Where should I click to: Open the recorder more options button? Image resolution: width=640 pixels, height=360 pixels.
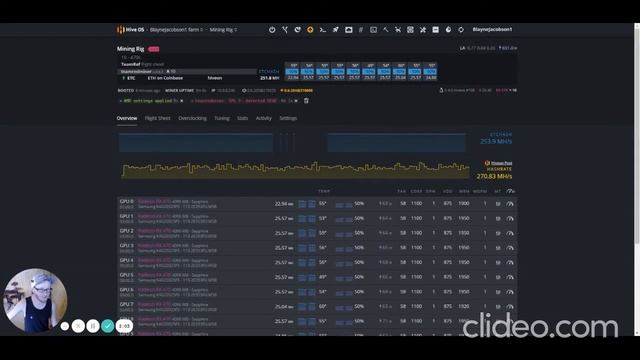pyautogui.click(x=64, y=326)
